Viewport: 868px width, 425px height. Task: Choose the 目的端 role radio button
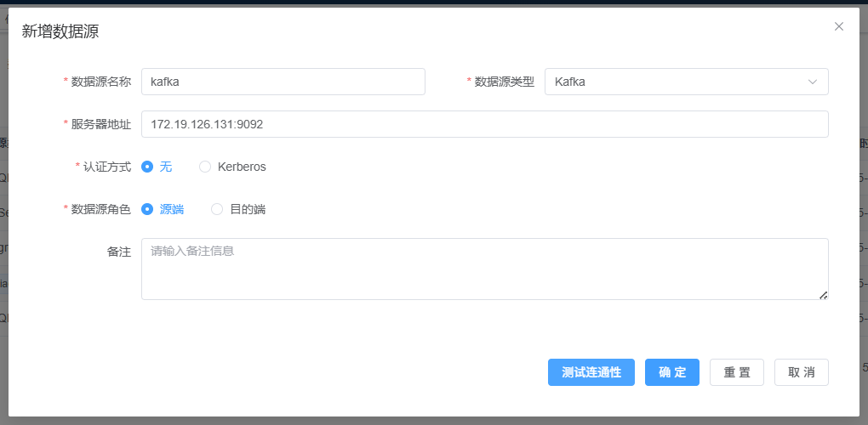pos(217,209)
